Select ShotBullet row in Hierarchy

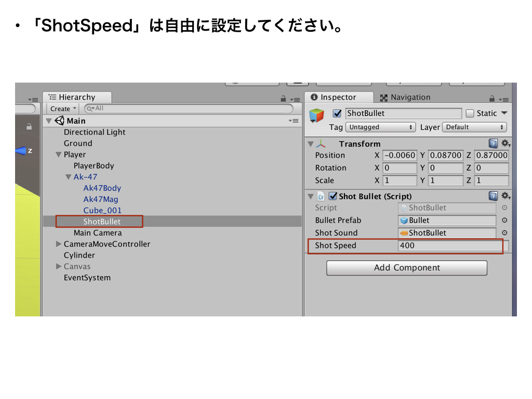pos(172,221)
